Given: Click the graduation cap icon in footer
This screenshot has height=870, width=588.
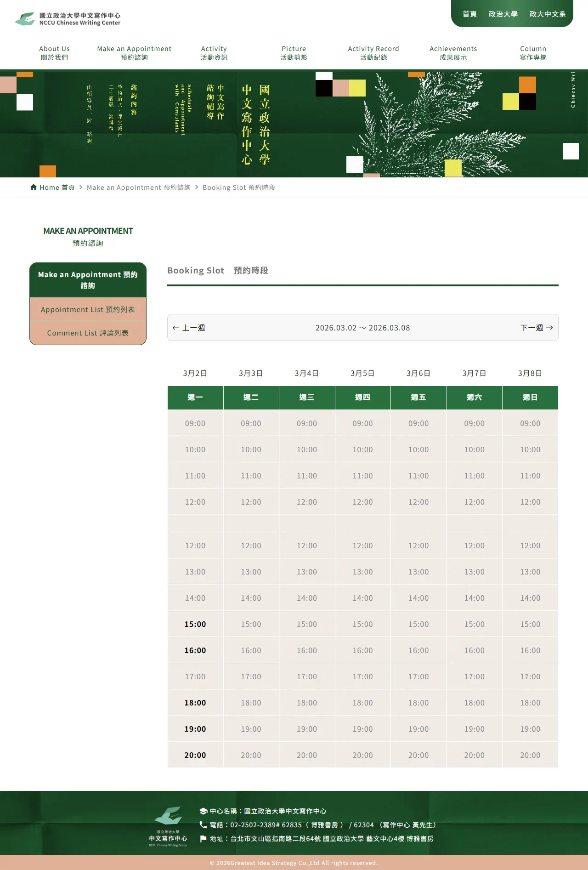Looking at the screenshot, I should tap(203, 811).
